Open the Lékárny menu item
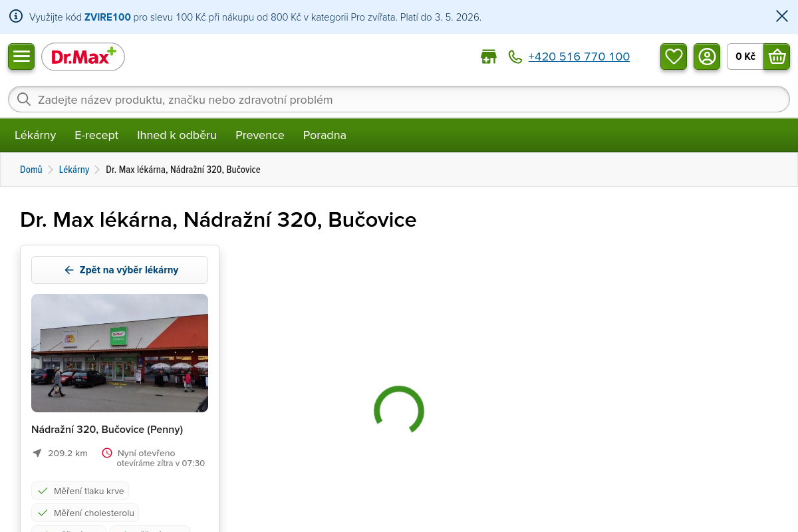This screenshot has height=532, width=798. (35, 136)
